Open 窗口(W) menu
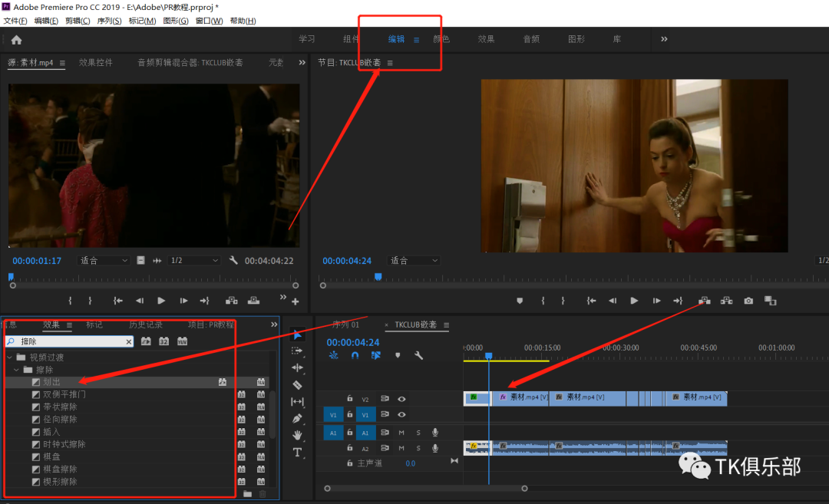Viewport: 829px width, 504px height. [210, 21]
